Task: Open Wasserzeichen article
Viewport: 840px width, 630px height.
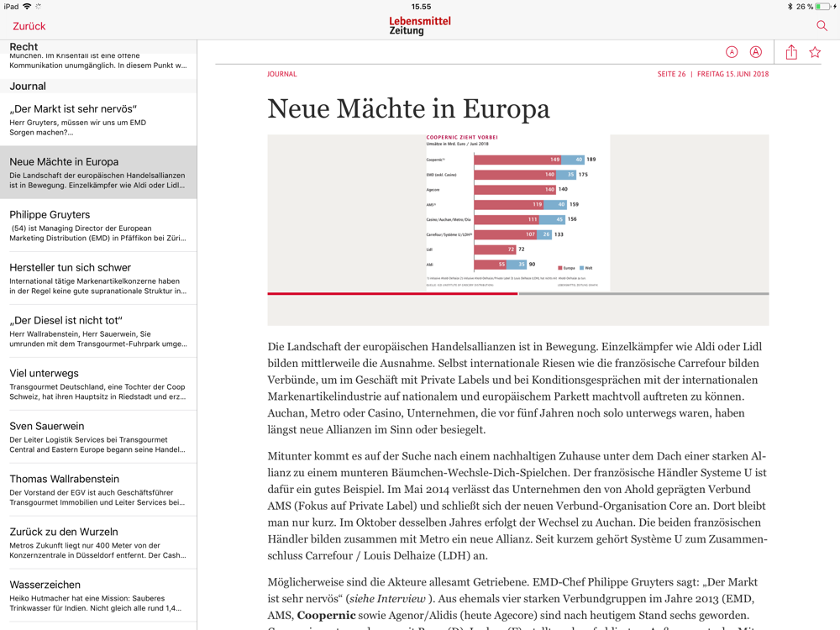Action: coord(98,596)
